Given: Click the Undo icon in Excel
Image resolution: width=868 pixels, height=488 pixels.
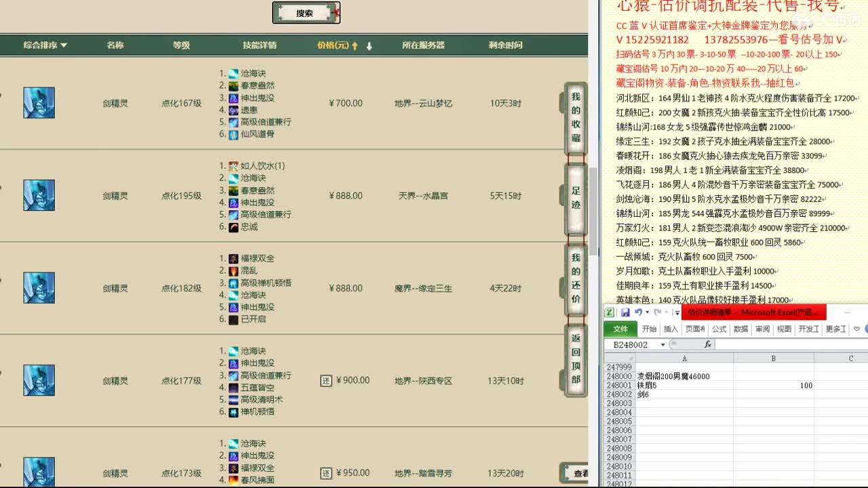Looking at the screenshot, I should point(638,312).
